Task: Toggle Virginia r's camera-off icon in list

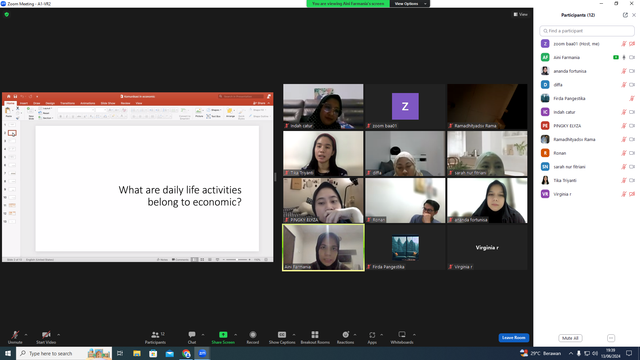Action: coord(632,194)
